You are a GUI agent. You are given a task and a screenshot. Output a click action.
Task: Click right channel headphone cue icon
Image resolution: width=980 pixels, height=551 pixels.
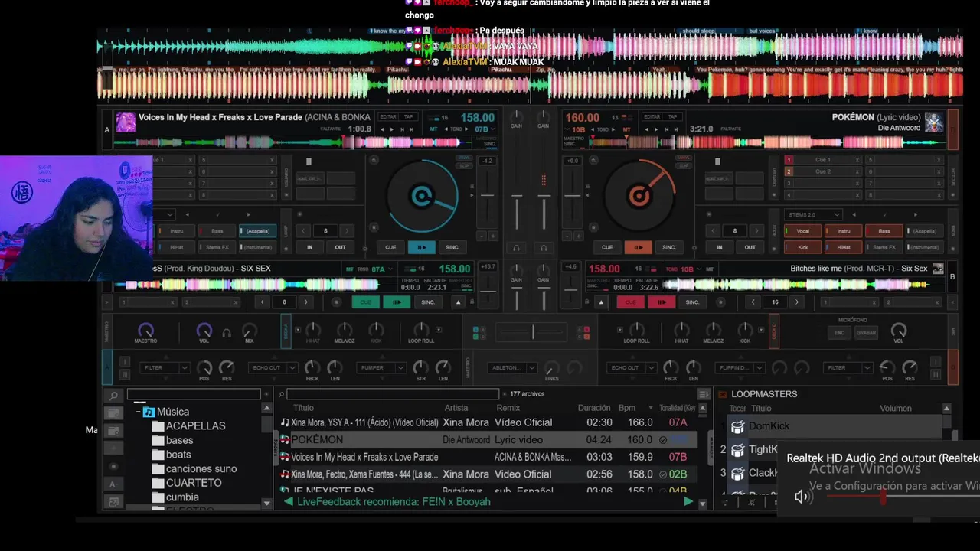click(544, 248)
